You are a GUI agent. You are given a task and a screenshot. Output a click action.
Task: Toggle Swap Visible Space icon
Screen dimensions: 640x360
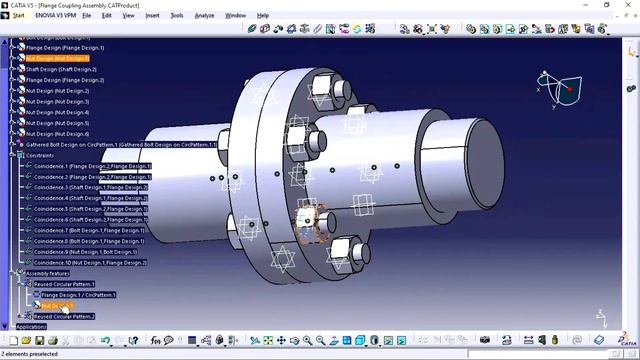click(x=401, y=340)
